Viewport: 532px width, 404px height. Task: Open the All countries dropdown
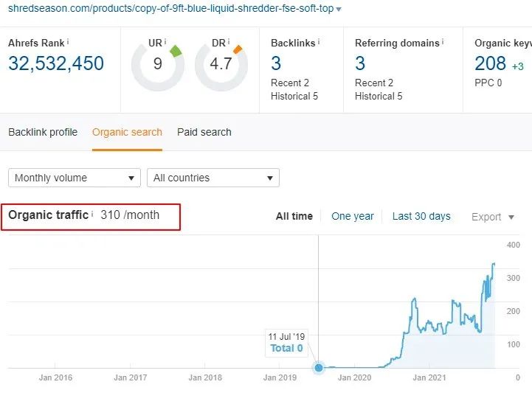click(x=213, y=178)
